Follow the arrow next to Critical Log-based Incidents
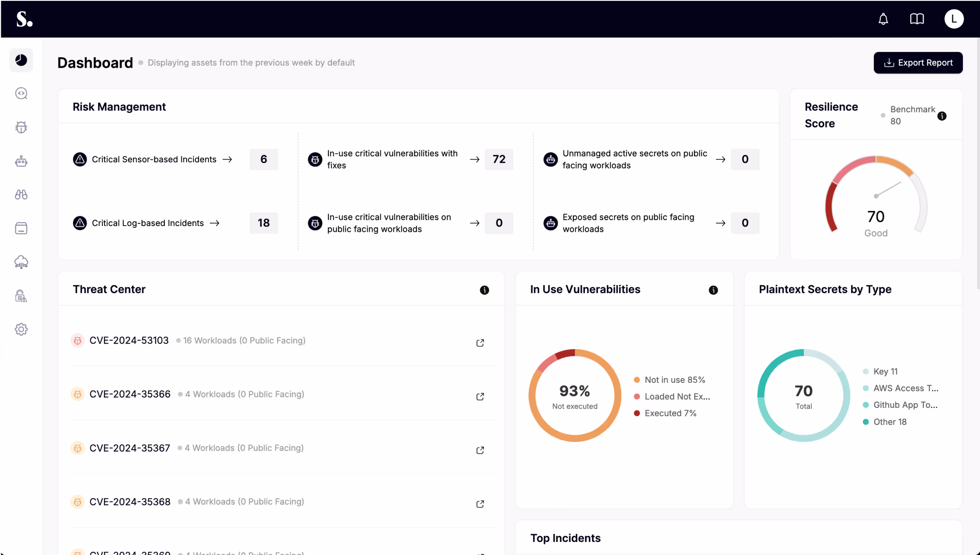 click(x=215, y=223)
